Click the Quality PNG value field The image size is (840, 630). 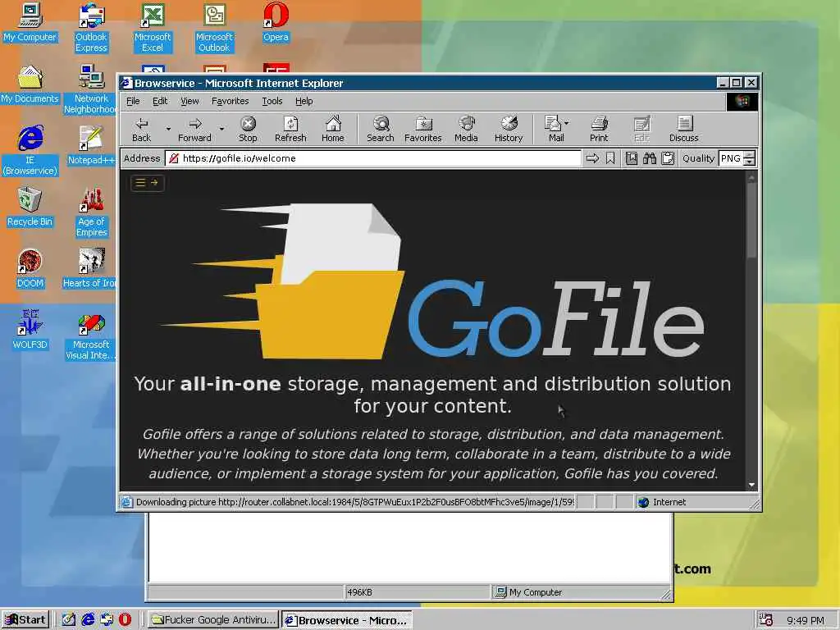coord(731,158)
